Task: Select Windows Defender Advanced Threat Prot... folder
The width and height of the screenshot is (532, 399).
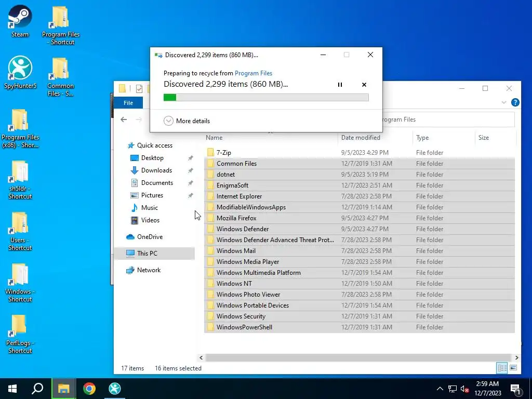Action: pos(360,240)
